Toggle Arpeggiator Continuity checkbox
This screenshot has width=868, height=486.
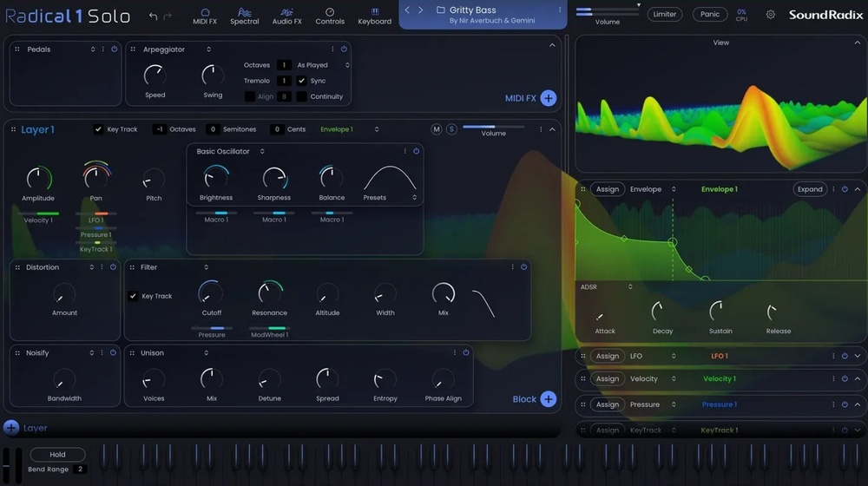click(x=301, y=96)
